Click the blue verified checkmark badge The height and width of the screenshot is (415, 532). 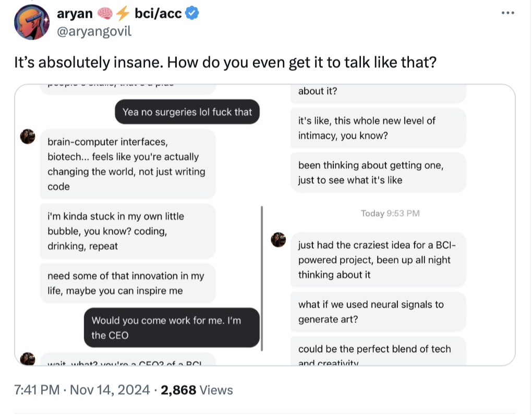[x=192, y=14]
